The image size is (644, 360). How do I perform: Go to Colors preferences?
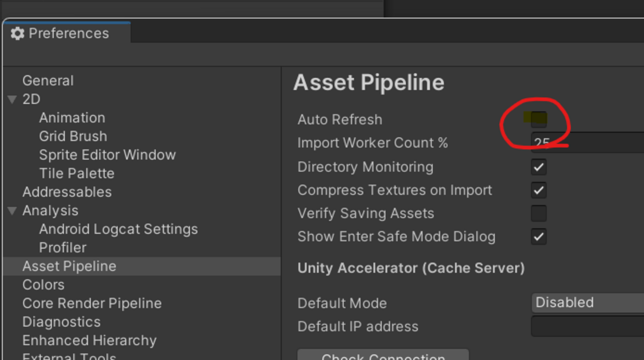coord(44,285)
